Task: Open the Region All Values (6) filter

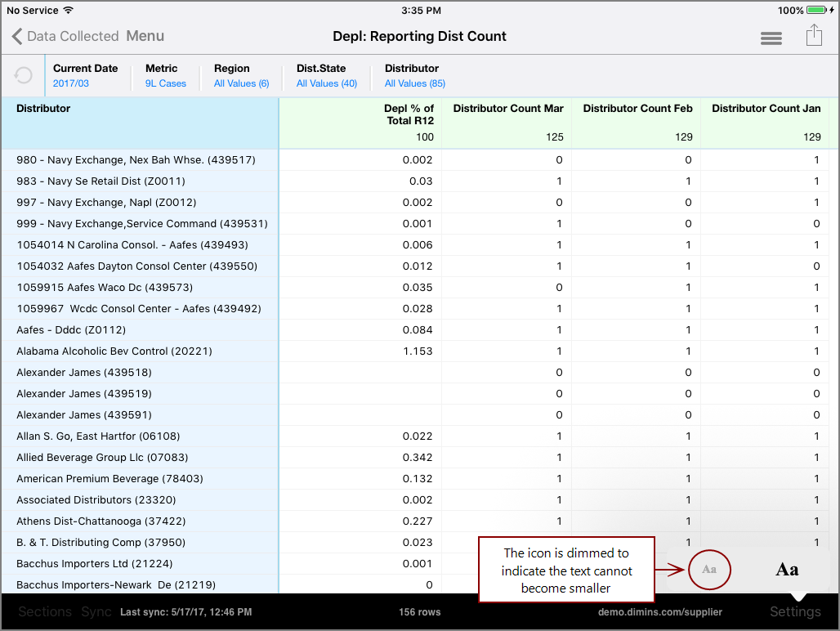Action: click(242, 75)
